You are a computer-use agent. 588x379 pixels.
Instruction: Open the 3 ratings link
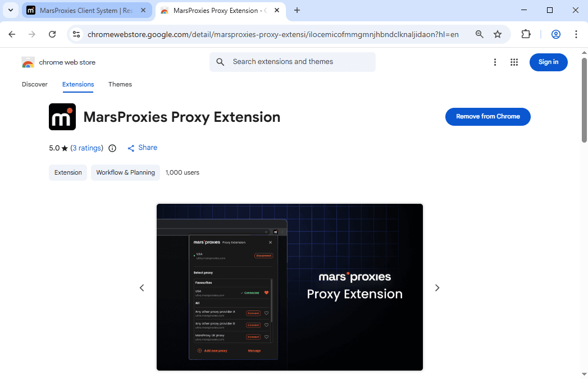click(x=87, y=148)
